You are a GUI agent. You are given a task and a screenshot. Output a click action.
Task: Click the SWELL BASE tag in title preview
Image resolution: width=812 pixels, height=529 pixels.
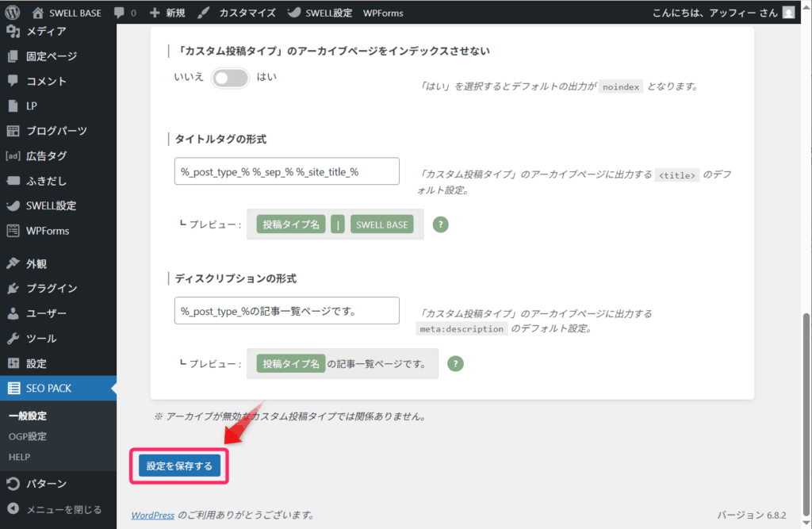coord(382,224)
